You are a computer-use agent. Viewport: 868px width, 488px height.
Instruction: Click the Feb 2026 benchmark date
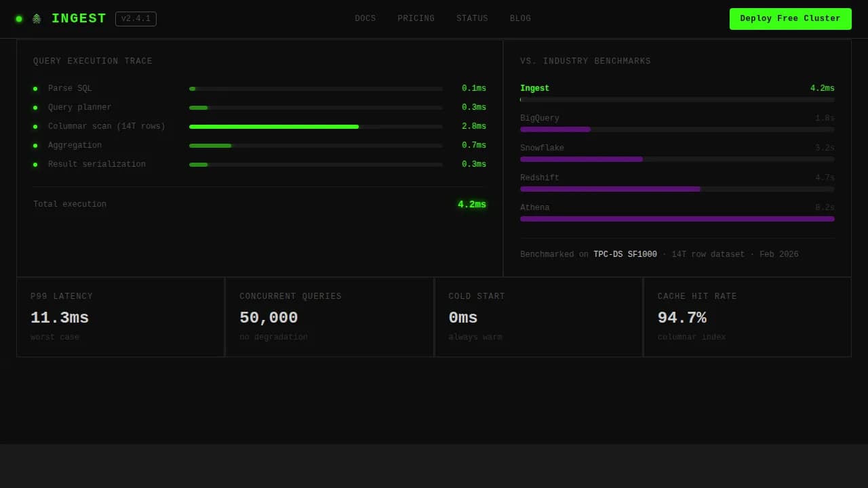[x=779, y=255]
